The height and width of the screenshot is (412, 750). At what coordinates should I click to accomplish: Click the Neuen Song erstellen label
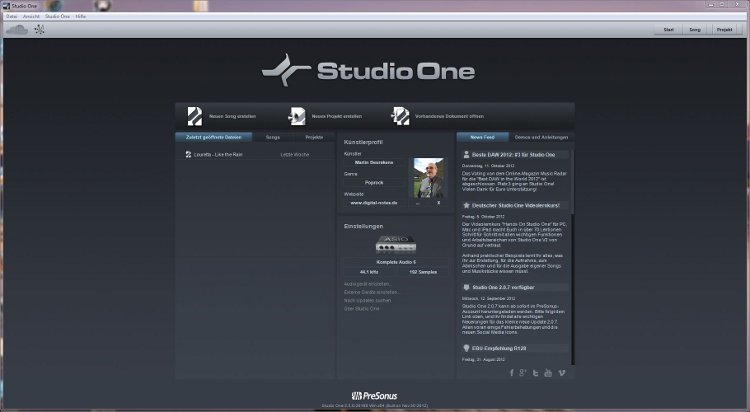point(232,116)
